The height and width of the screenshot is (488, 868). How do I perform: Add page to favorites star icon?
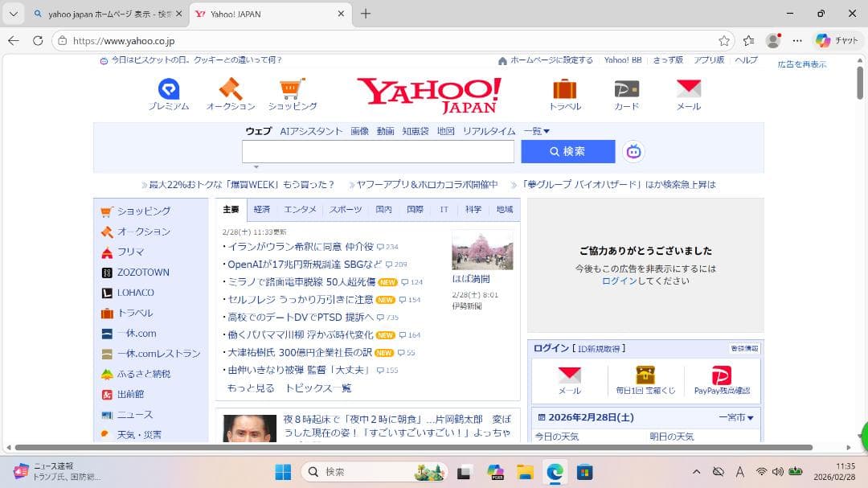pos(724,40)
